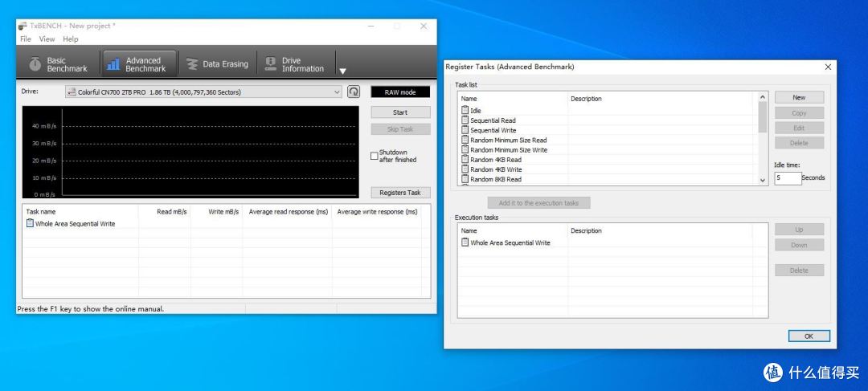Select Random Minimum Size Write task
868x391 pixels.
coord(504,150)
